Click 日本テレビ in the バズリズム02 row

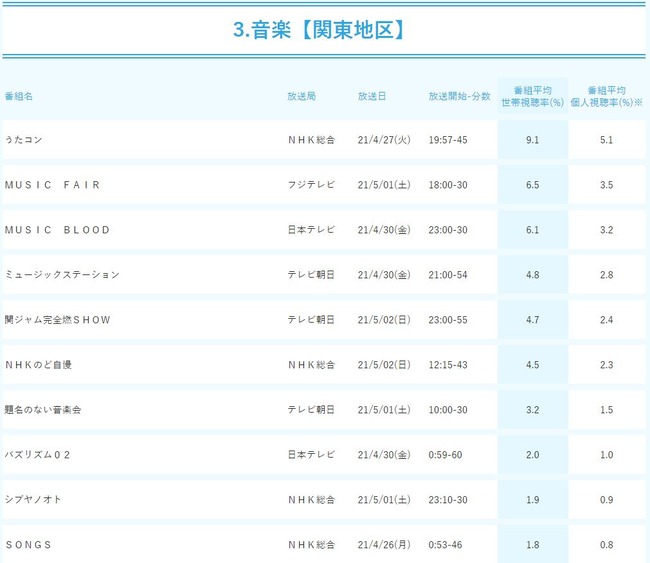point(311,454)
